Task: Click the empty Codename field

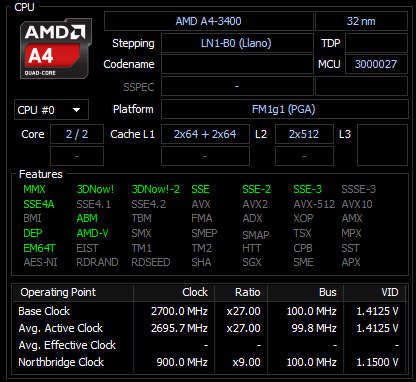Action: 237,64
